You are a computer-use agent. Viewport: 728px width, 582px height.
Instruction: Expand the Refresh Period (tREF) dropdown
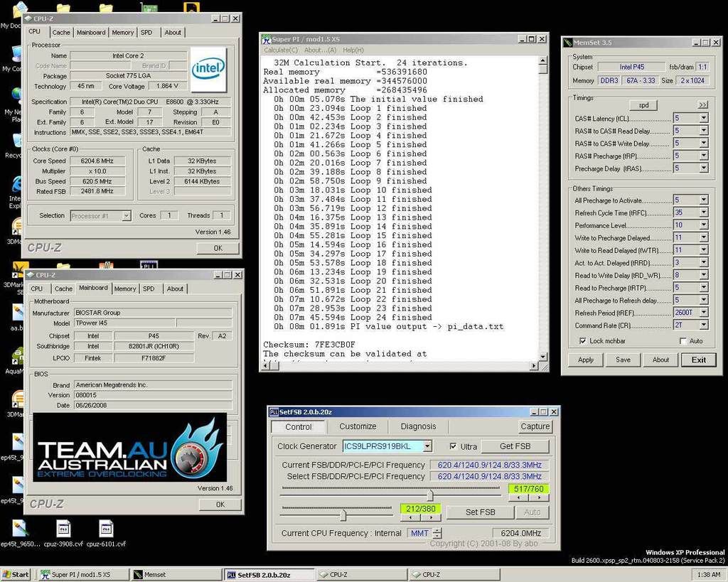(704, 313)
